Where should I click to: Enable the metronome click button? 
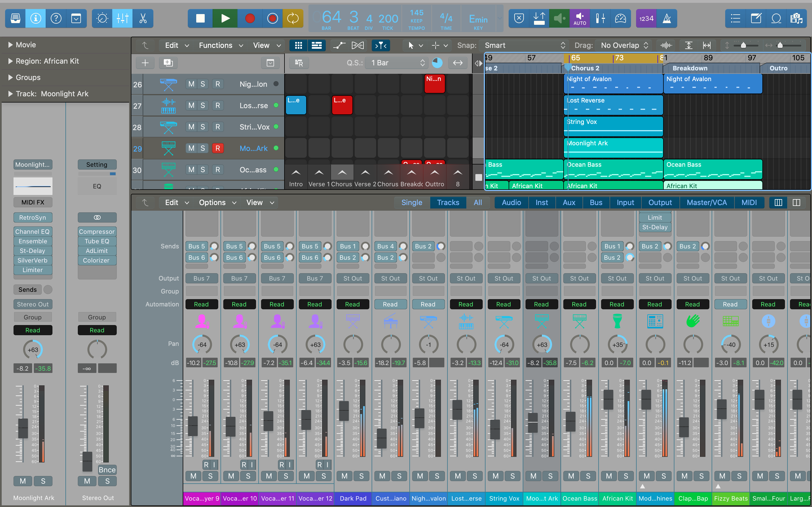pos(667,18)
